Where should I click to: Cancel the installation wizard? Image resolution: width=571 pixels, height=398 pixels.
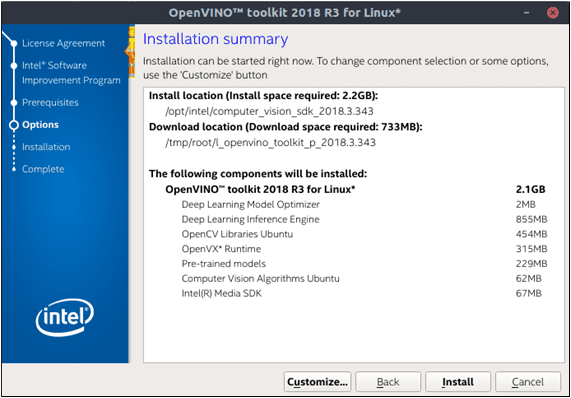pos(528,382)
